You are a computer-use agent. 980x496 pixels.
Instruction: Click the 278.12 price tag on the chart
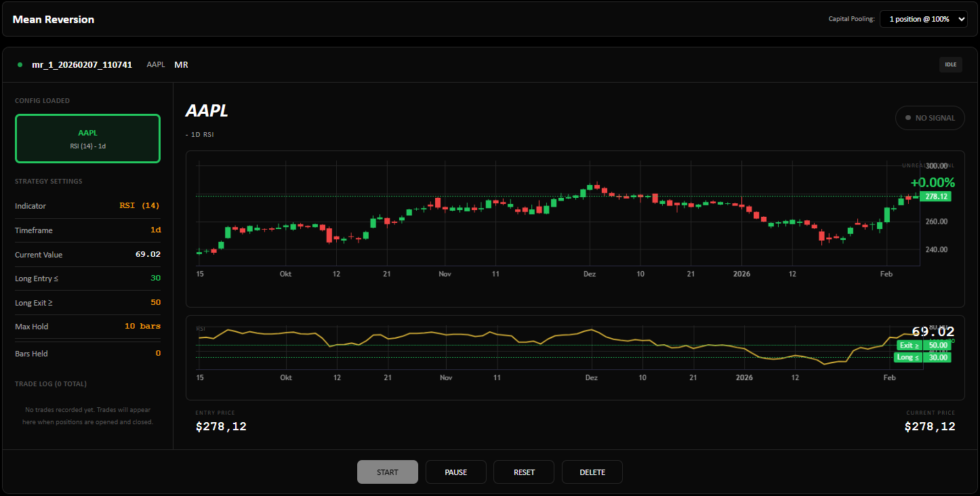click(x=935, y=197)
